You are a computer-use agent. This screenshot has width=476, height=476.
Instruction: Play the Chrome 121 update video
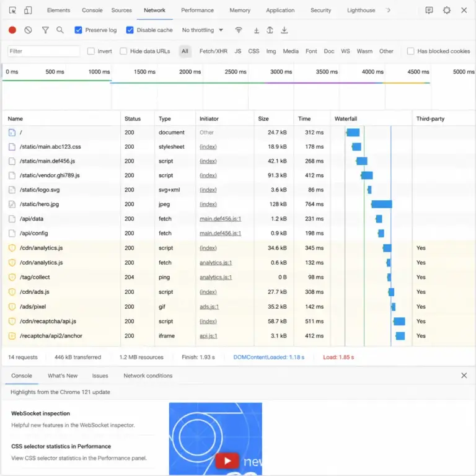227,461
